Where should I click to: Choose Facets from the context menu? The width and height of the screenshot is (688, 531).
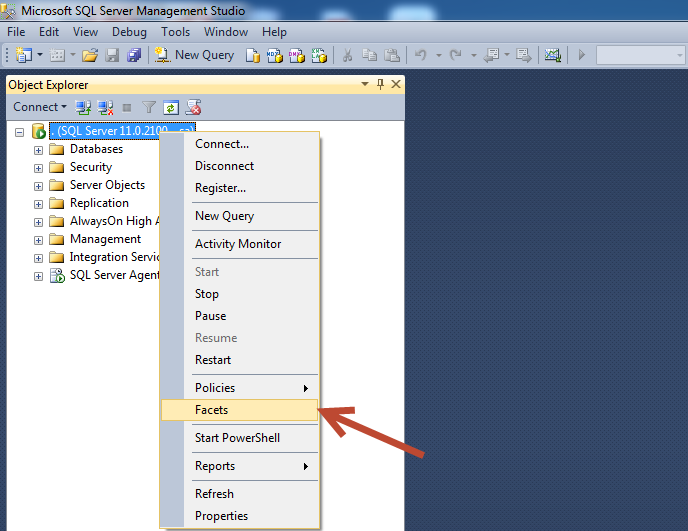[240, 410]
